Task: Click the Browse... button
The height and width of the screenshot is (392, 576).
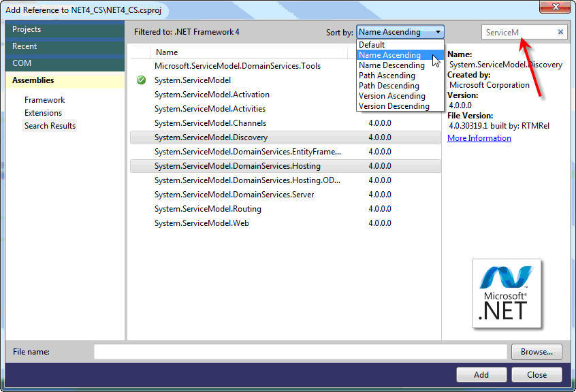Action: coord(537,352)
